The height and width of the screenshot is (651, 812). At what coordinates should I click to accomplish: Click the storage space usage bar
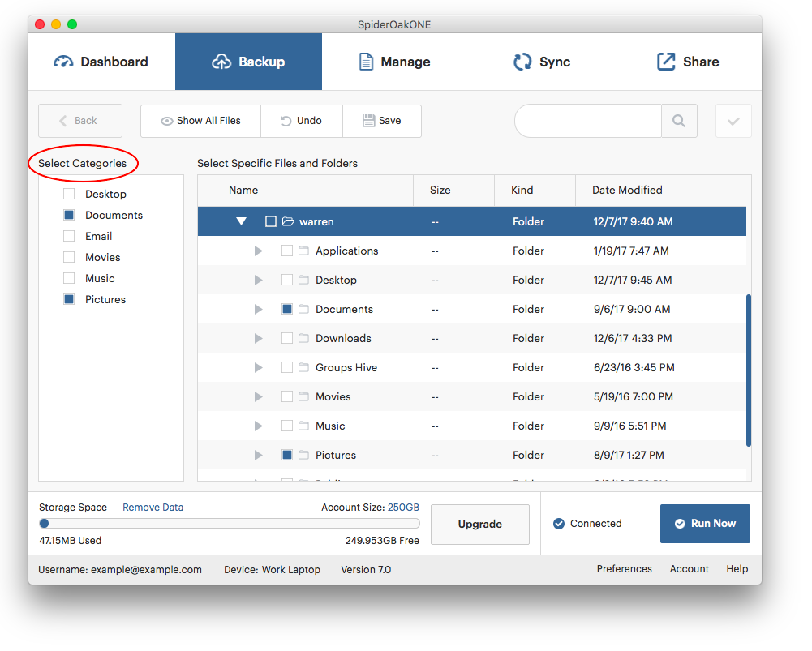[230, 524]
